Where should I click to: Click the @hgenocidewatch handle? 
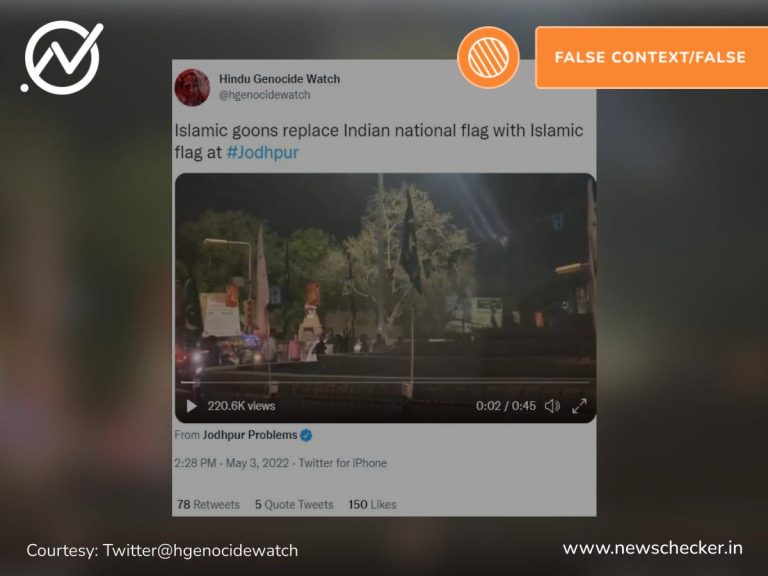pyautogui.click(x=264, y=95)
